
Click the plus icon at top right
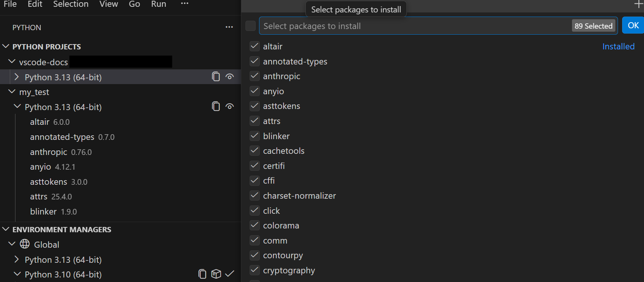(639, 5)
